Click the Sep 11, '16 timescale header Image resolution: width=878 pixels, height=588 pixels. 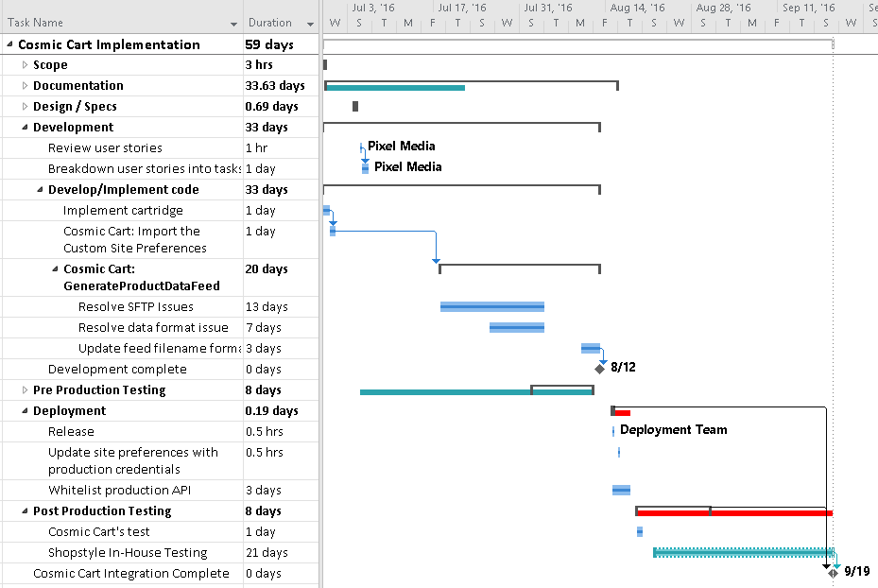point(809,8)
